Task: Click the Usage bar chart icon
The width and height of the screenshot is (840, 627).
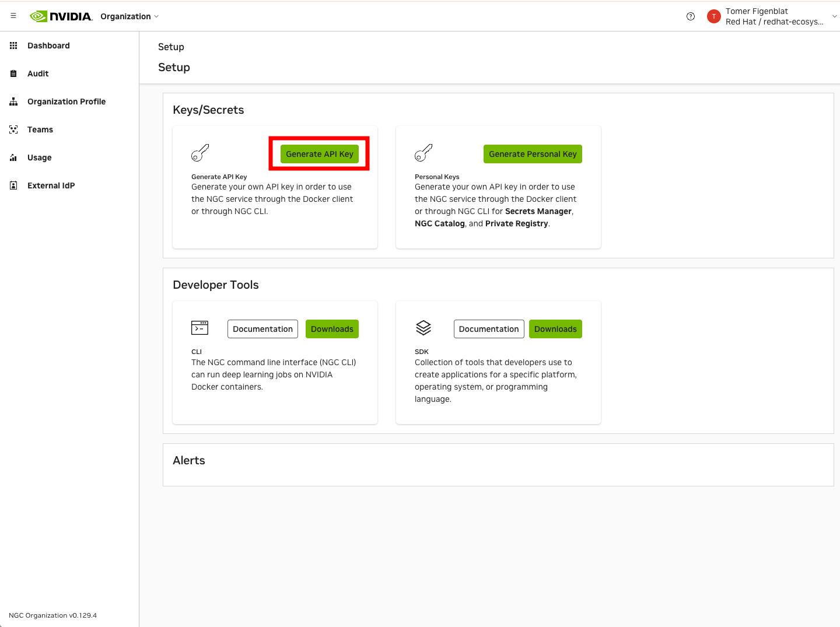Action: pos(13,157)
